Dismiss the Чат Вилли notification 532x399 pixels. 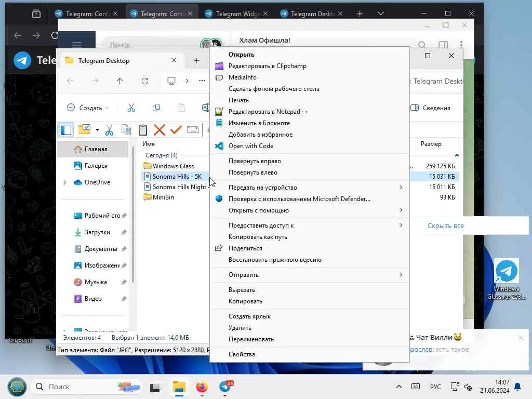coord(521,338)
